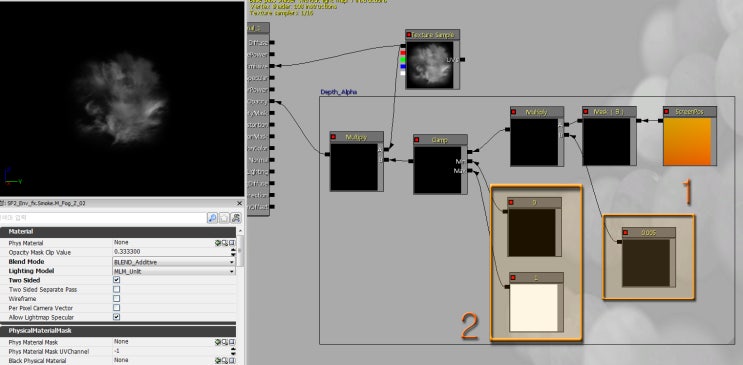Clear the Phys Material value icon

(x=232, y=243)
